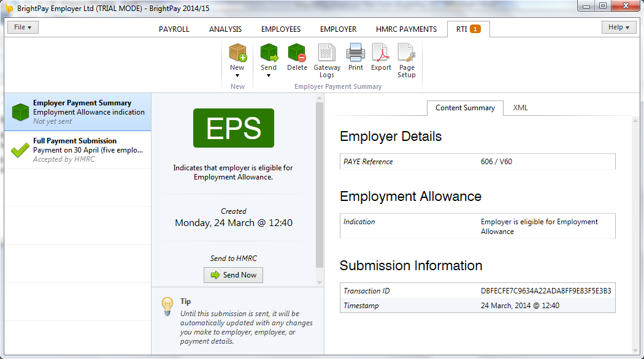Click middle panel scroll up arrow
The width and height of the screenshot is (644, 359).
point(320,99)
